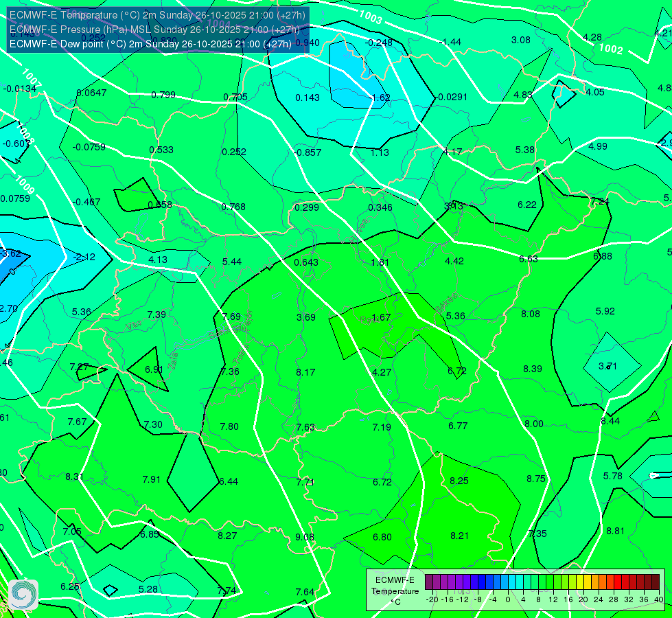Viewport: 672px width, 618px height.
Task: Click the 8.17 temperature value
Action: pos(305,372)
